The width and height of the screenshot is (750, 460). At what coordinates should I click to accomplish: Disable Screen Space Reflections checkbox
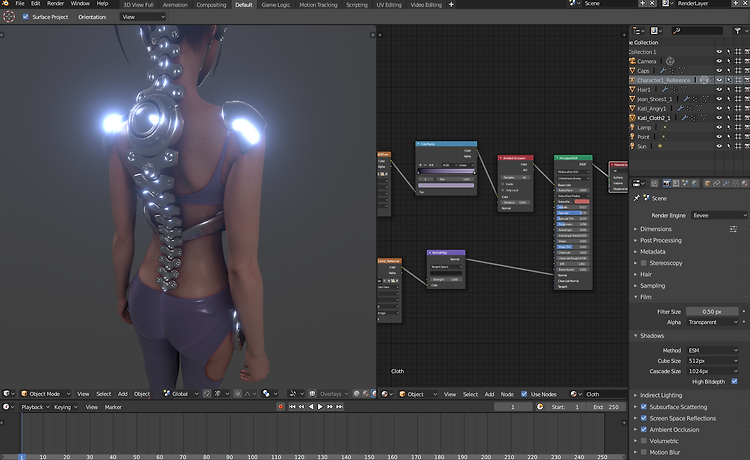(x=644, y=418)
